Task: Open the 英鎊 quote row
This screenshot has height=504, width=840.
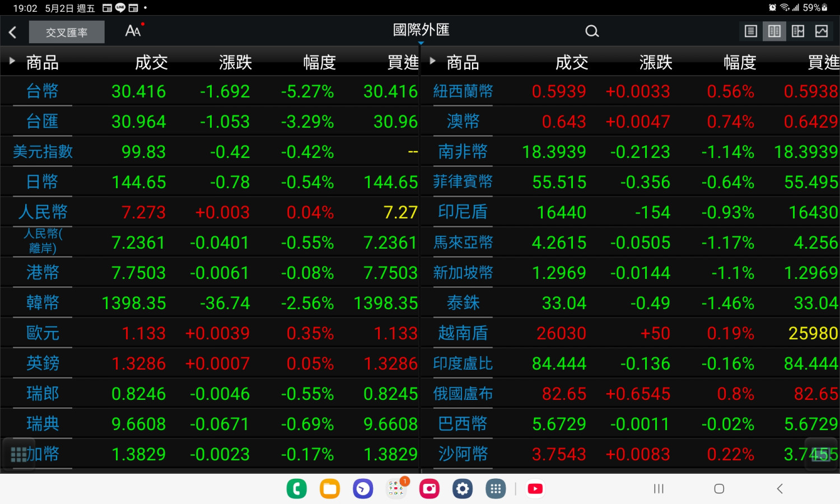Action: (210, 363)
